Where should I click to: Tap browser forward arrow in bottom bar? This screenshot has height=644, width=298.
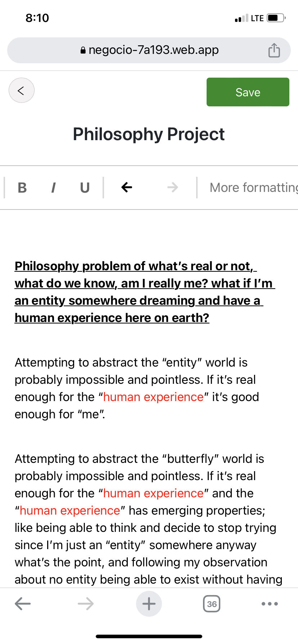click(x=86, y=604)
